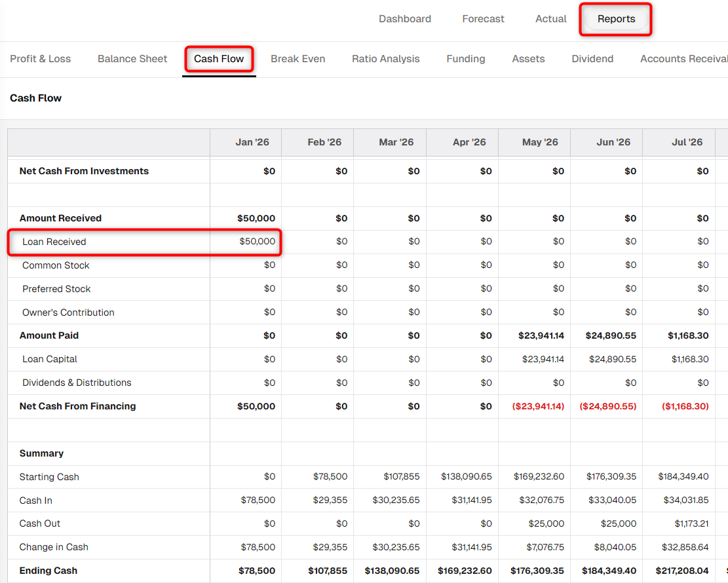Click the Jan '26 column header
Image resolution: width=728 pixels, height=583 pixels.
pyautogui.click(x=252, y=142)
